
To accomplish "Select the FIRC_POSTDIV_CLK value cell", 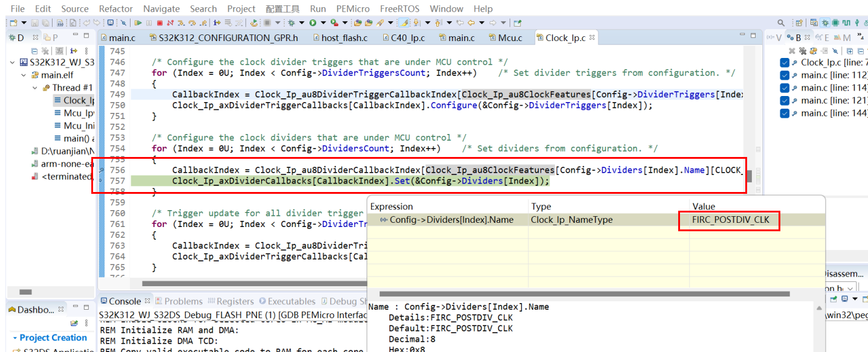I will pyautogui.click(x=729, y=219).
